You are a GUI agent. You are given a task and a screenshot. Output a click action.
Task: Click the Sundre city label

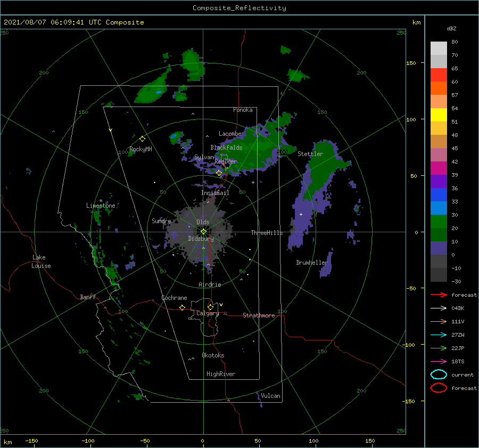(x=161, y=221)
